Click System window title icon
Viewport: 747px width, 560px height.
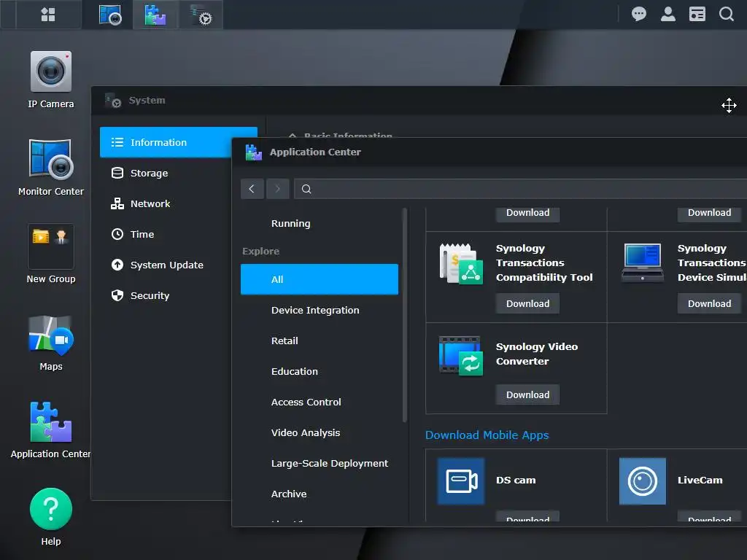point(113,101)
